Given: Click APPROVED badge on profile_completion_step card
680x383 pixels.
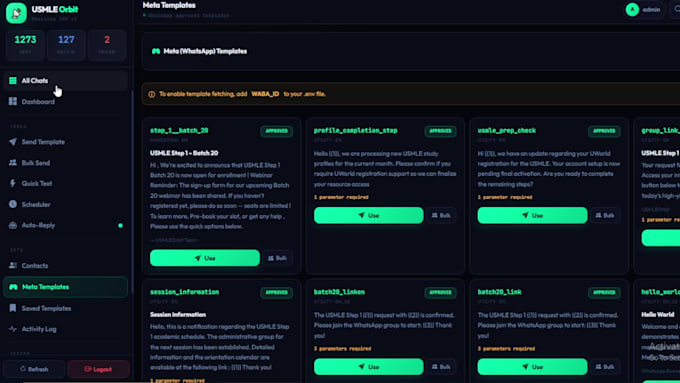Looking at the screenshot, I should pyautogui.click(x=440, y=131).
